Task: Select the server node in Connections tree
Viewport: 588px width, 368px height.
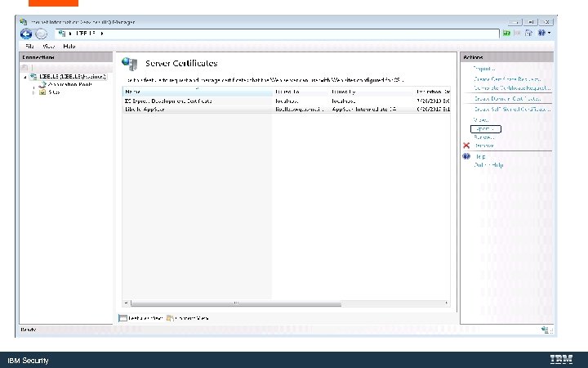Action: pyautogui.click(x=73, y=77)
